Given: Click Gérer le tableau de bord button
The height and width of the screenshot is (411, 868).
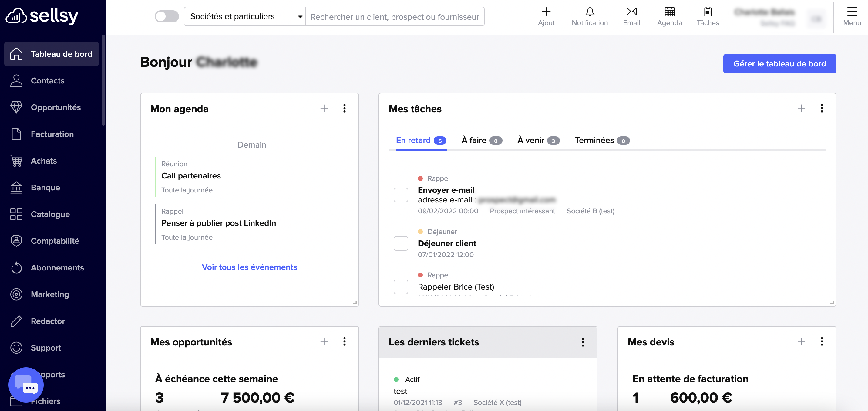Looking at the screenshot, I should click(x=779, y=64).
